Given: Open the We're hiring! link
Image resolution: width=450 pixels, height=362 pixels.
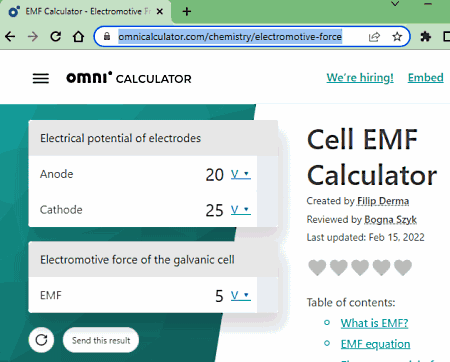Looking at the screenshot, I should click(x=360, y=78).
